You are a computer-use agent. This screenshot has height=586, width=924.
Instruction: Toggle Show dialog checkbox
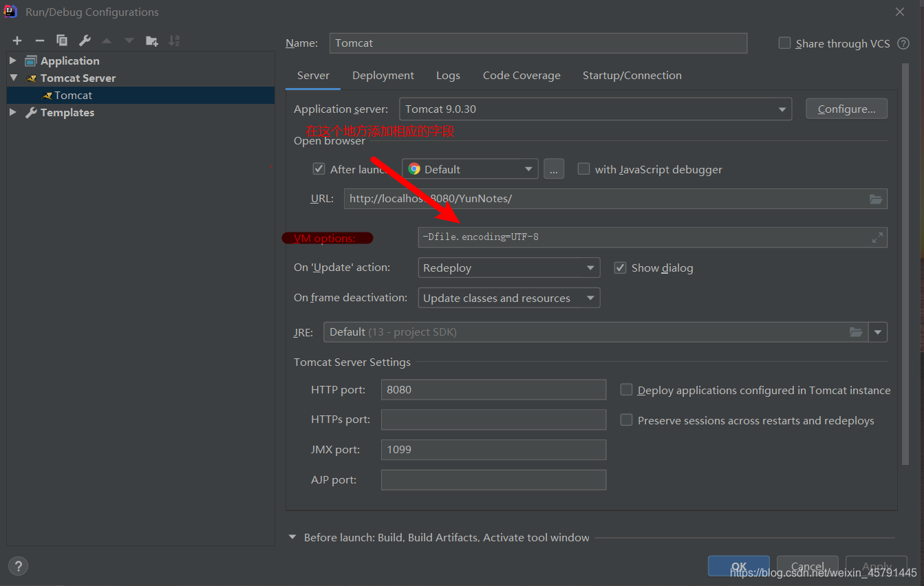620,267
